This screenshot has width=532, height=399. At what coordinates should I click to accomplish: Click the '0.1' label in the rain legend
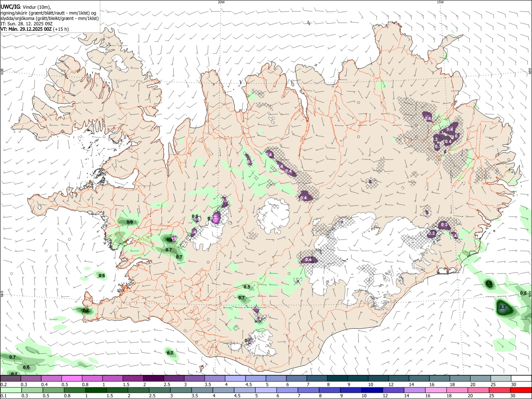click(x=3, y=396)
